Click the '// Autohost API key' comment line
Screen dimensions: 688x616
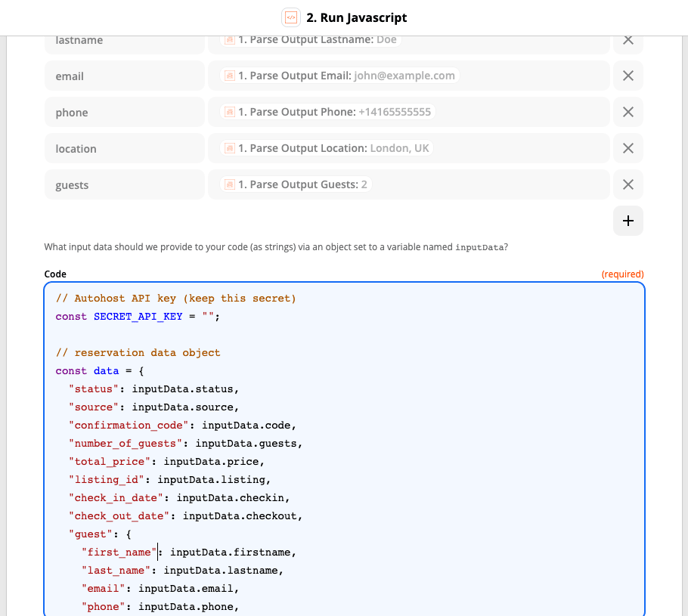176,298
